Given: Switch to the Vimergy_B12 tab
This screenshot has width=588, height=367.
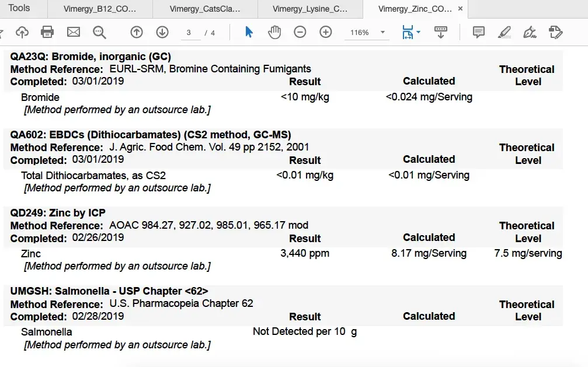Looking at the screenshot, I should 100,9.
